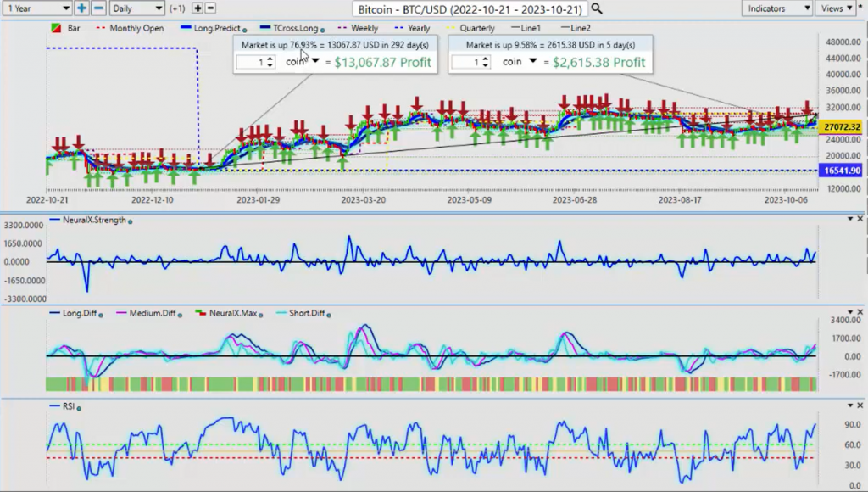Click the 16541.90 yearly price label

[x=842, y=171]
